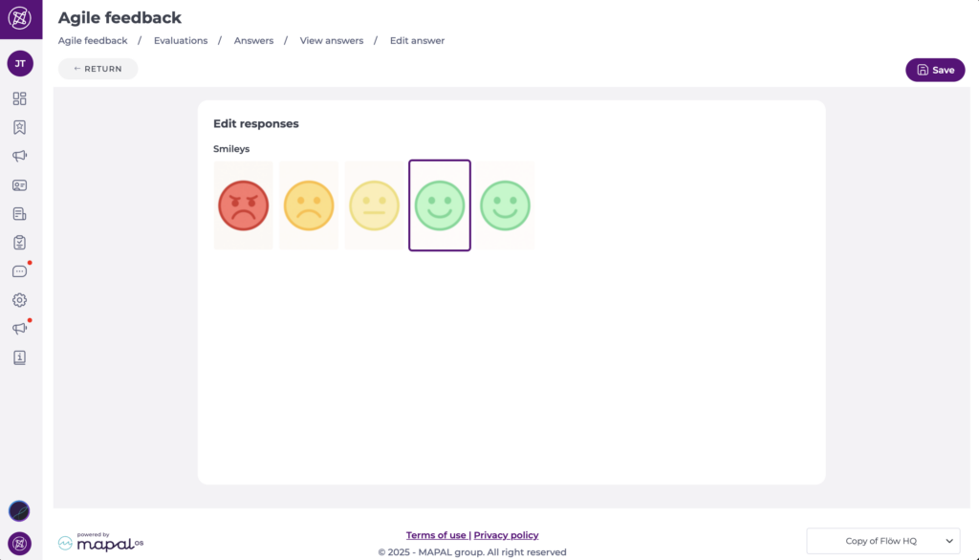Open the chat bubble icon with red dot
Image resolution: width=979 pixels, height=560 pixels.
point(20,271)
